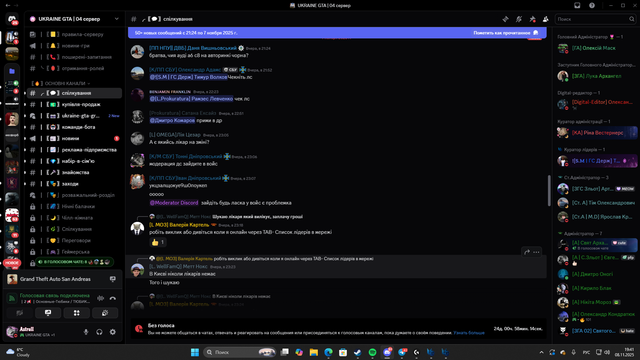Collapse ОСНОВНІ КАНАЛИ category

pyautogui.click(x=61, y=83)
